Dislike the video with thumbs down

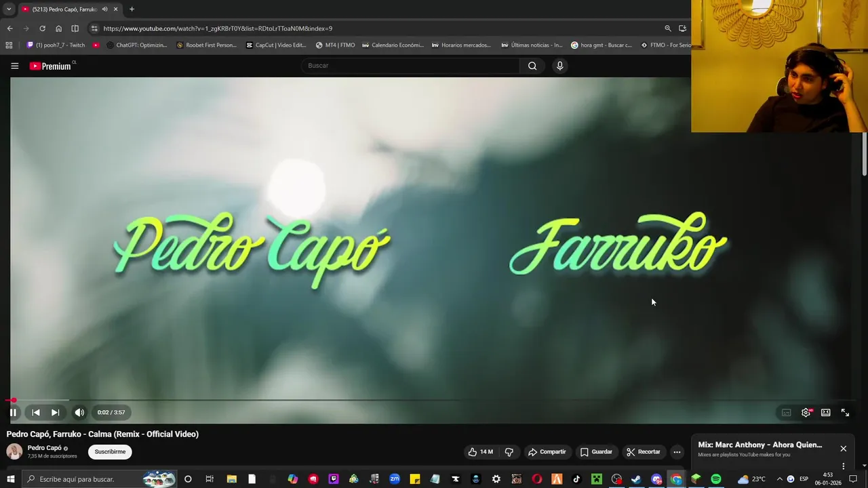coord(509,452)
